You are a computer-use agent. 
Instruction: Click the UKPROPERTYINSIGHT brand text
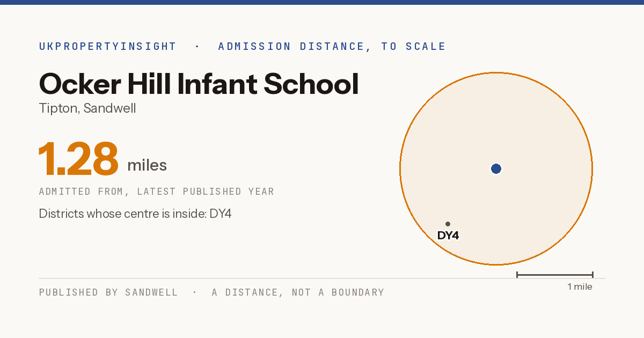point(107,47)
